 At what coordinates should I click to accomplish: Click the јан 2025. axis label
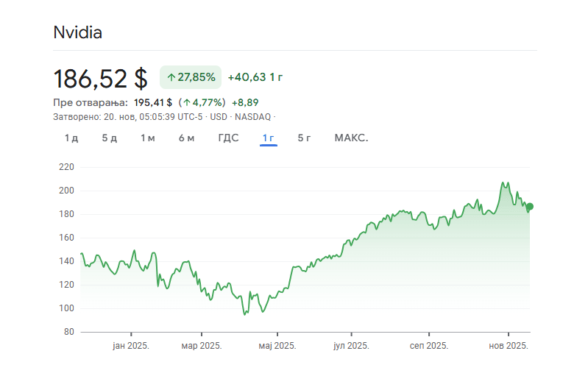pos(131,346)
